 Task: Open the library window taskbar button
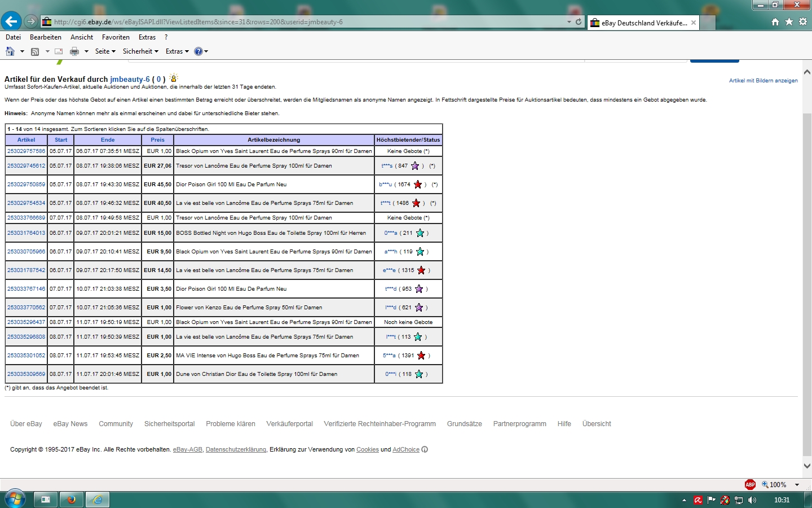click(x=46, y=500)
